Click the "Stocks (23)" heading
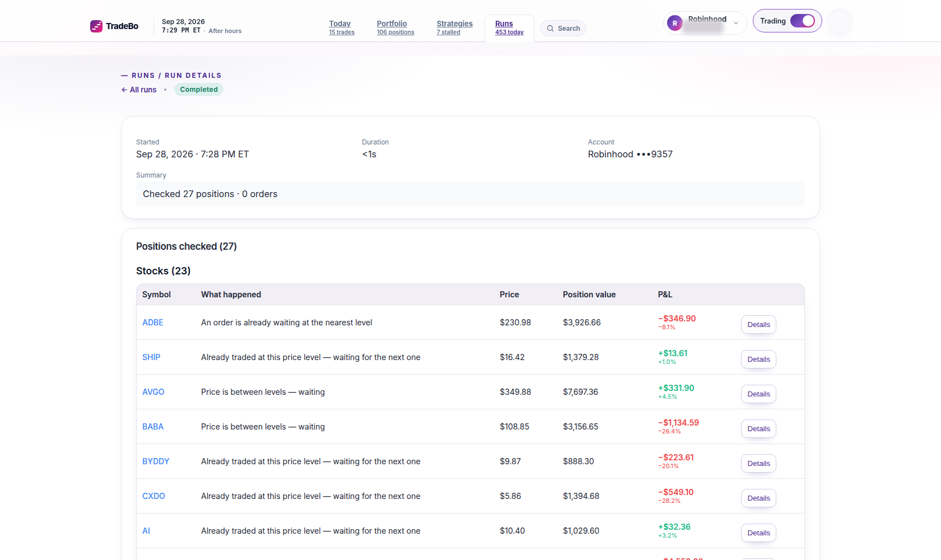Image resolution: width=941 pixels, height=560 pixels. 163,271
